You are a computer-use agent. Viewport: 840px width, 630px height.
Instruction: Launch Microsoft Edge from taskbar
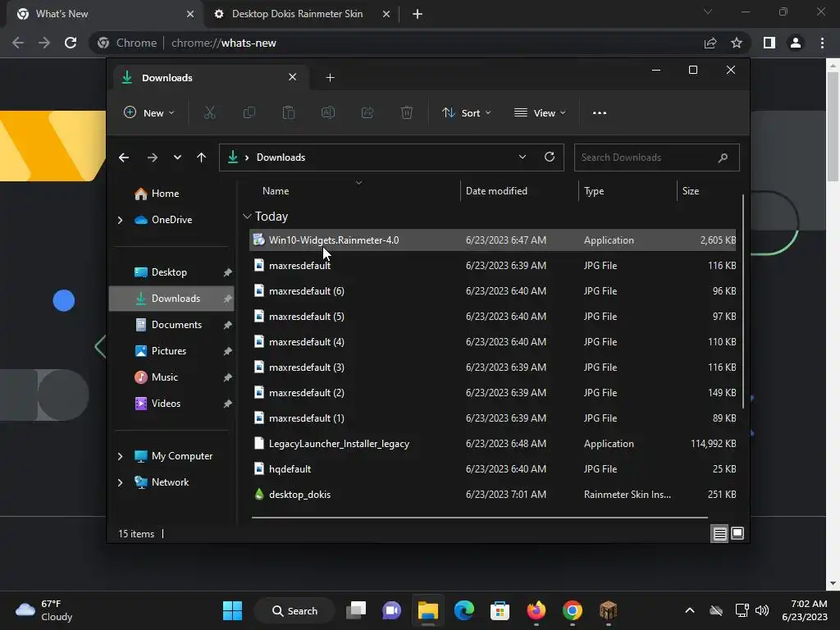464,610
